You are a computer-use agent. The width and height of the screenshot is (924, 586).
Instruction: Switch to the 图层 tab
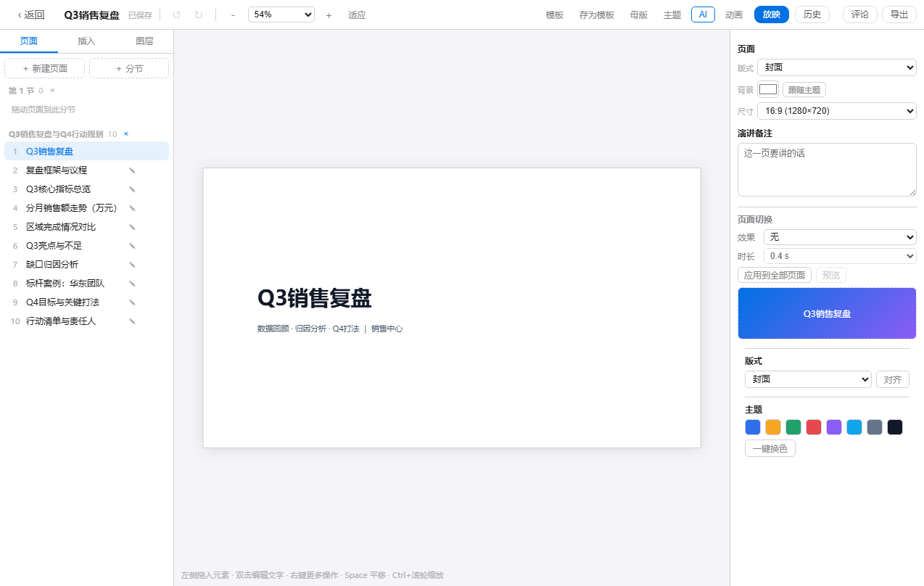144,41
